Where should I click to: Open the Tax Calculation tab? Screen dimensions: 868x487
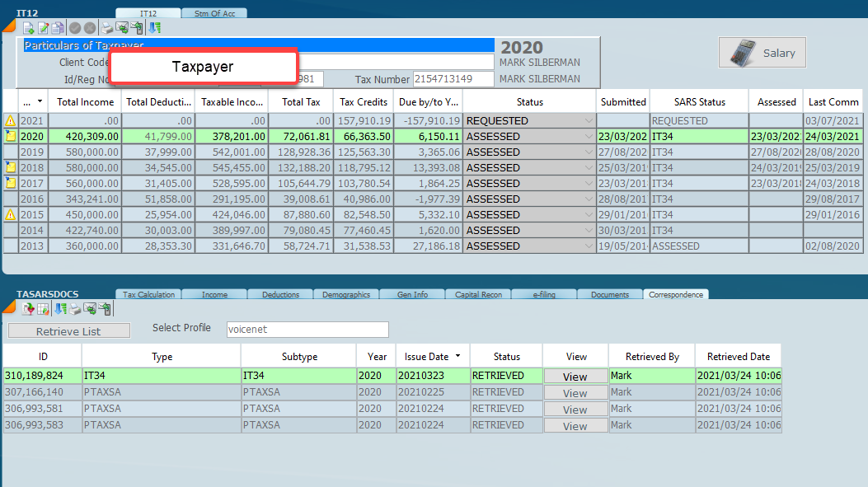148,294
